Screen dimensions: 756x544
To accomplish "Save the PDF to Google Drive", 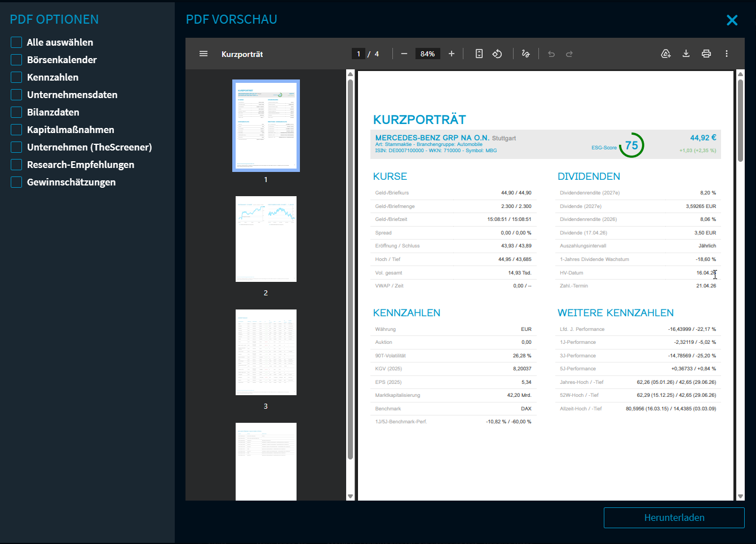I will (666, 54).
